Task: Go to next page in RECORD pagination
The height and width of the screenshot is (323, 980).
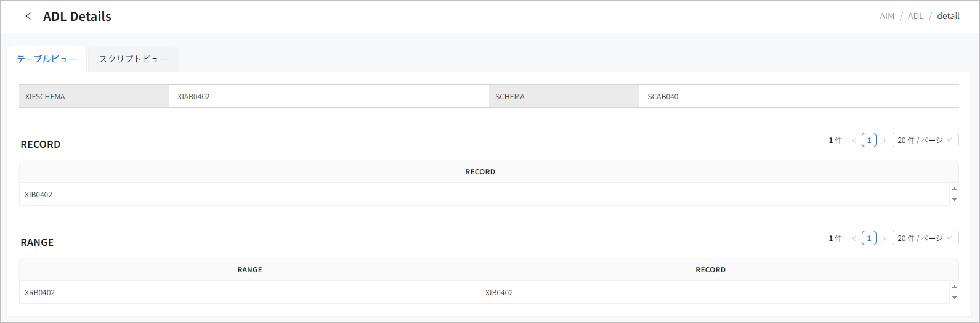Action: point(884,141)
